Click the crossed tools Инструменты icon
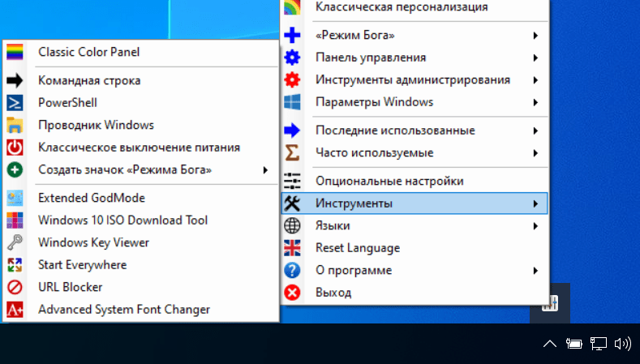This screenshot has width=640, height=364. point(292,203)
